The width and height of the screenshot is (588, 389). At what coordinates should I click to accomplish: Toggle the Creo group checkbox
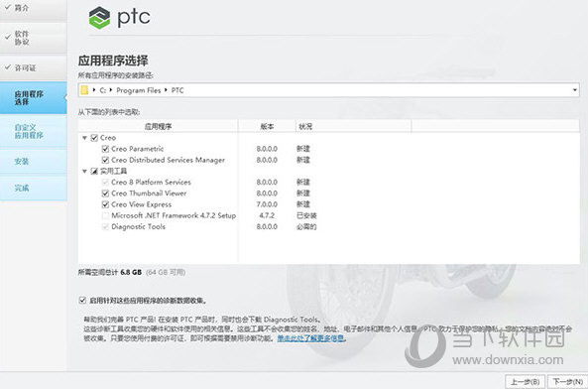point(94,138)
